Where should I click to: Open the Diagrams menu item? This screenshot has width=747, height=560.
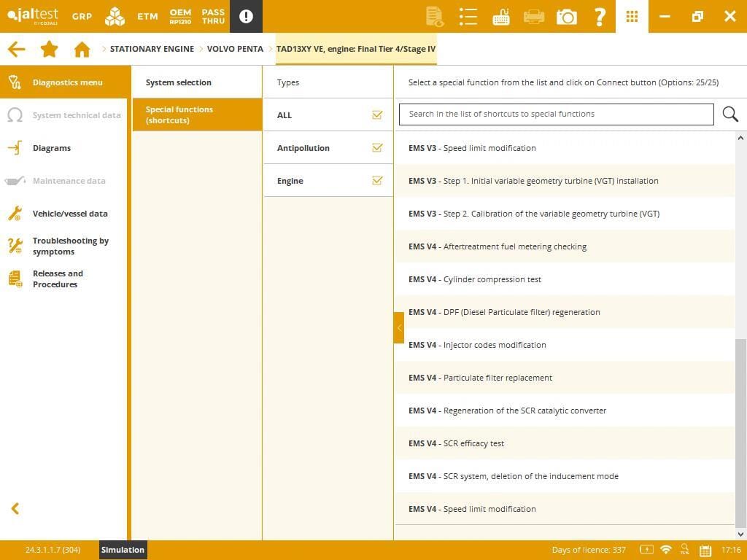coord(52,148)
